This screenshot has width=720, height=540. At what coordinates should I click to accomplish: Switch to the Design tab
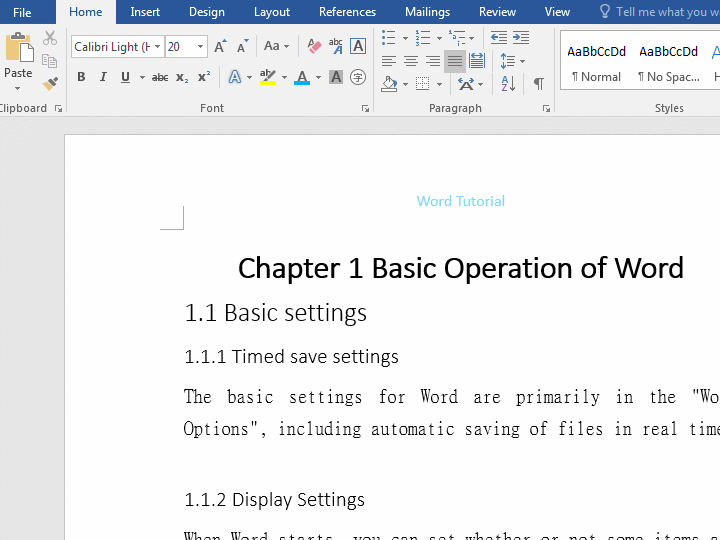[207, 12]
